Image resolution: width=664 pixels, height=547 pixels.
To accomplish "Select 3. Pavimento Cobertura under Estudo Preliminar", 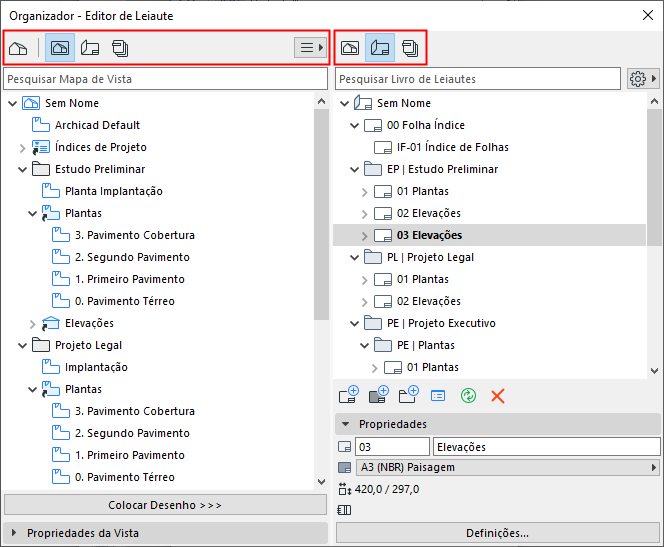I will click(135, 235).
